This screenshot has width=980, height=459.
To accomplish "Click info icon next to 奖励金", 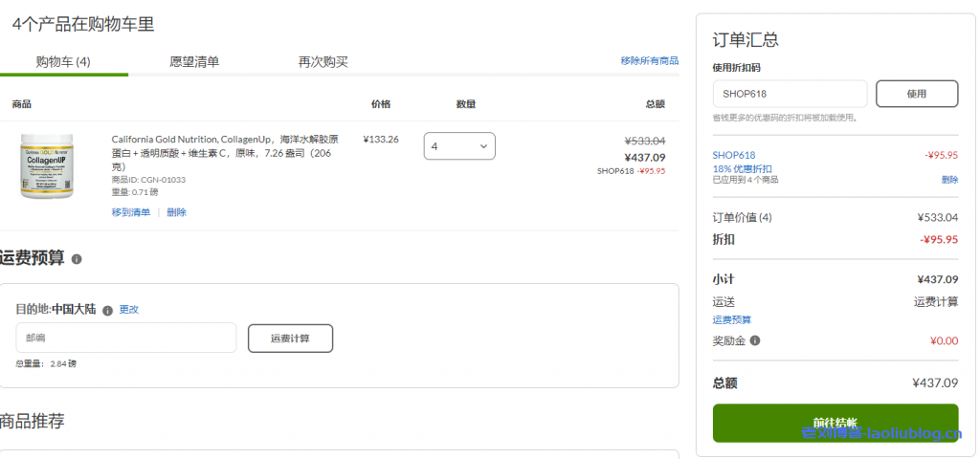I will [755, 340].
